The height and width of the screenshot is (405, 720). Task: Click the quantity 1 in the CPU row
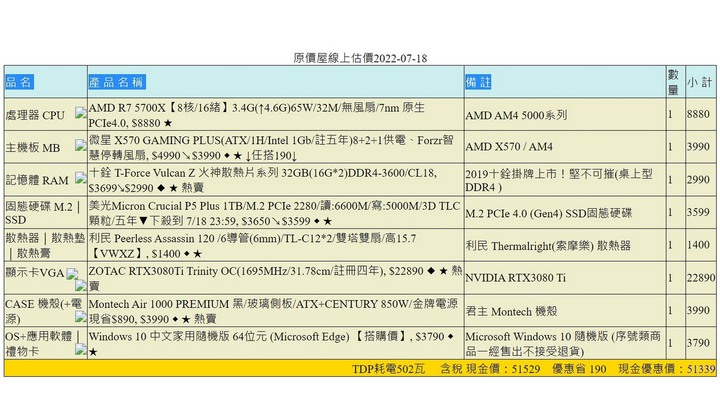coord(670,114)
